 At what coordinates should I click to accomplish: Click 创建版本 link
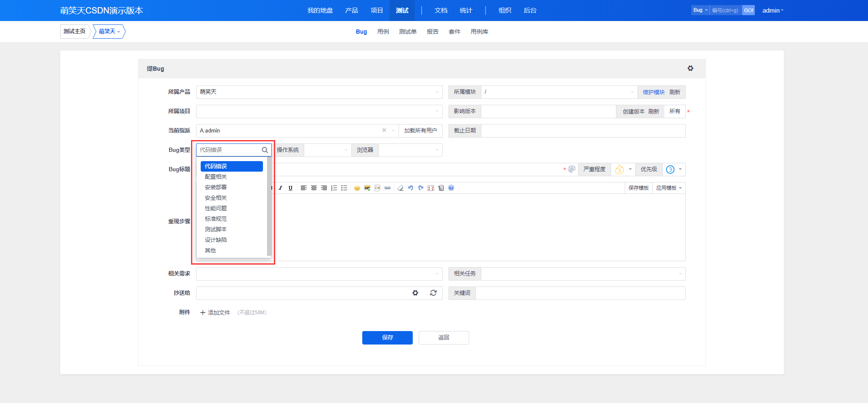pos(634,111)
